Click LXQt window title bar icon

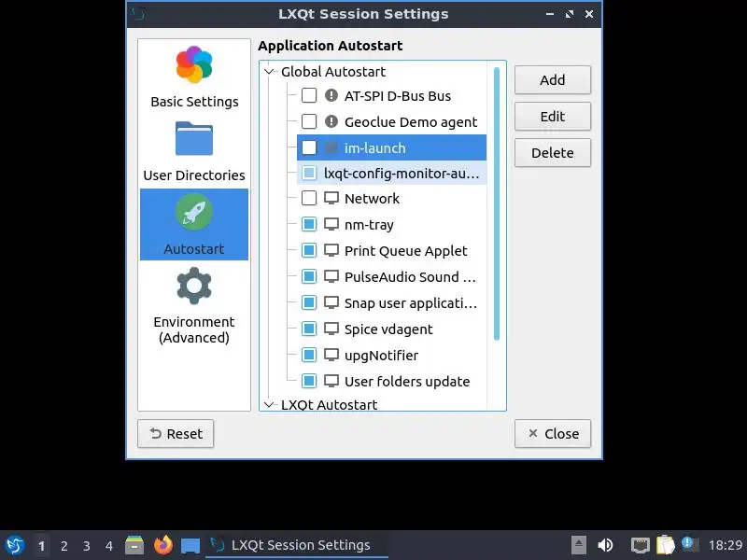[138, 14]
